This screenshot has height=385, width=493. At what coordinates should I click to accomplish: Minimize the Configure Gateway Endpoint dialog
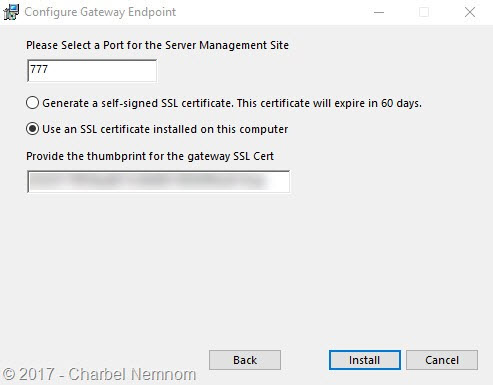pyautogui.click(x=379, y=12)
